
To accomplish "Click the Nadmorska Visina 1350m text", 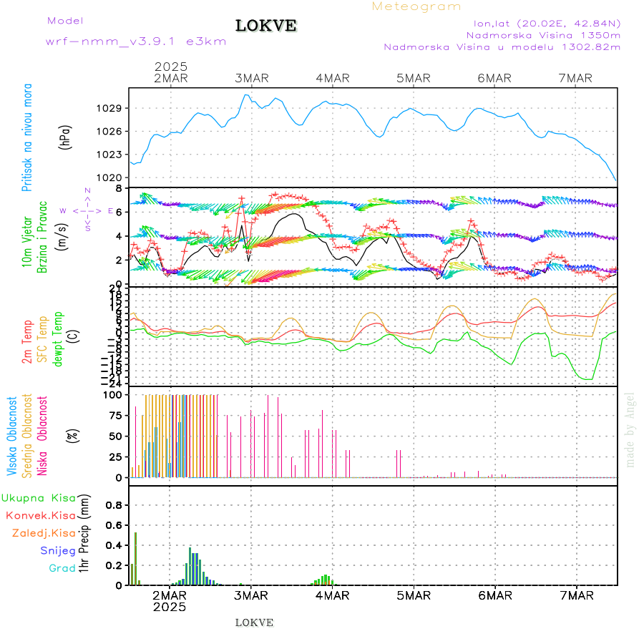I will coord(543,35).
